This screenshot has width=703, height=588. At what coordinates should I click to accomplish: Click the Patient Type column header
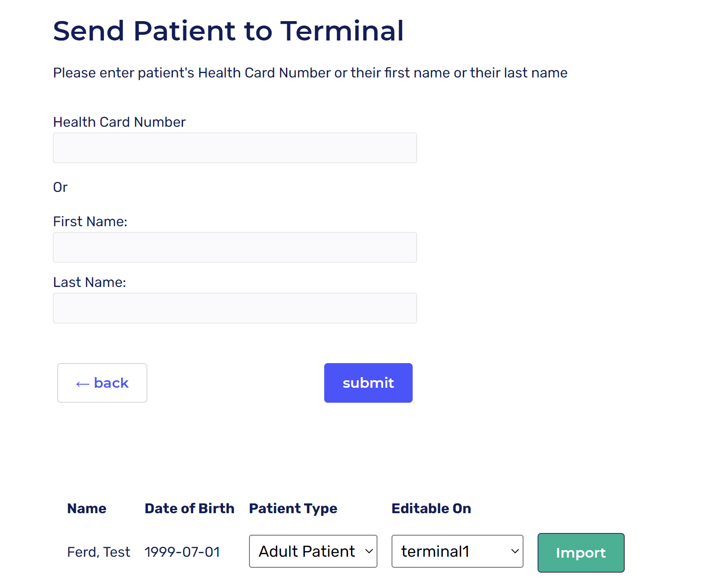[x=293, y=508]
